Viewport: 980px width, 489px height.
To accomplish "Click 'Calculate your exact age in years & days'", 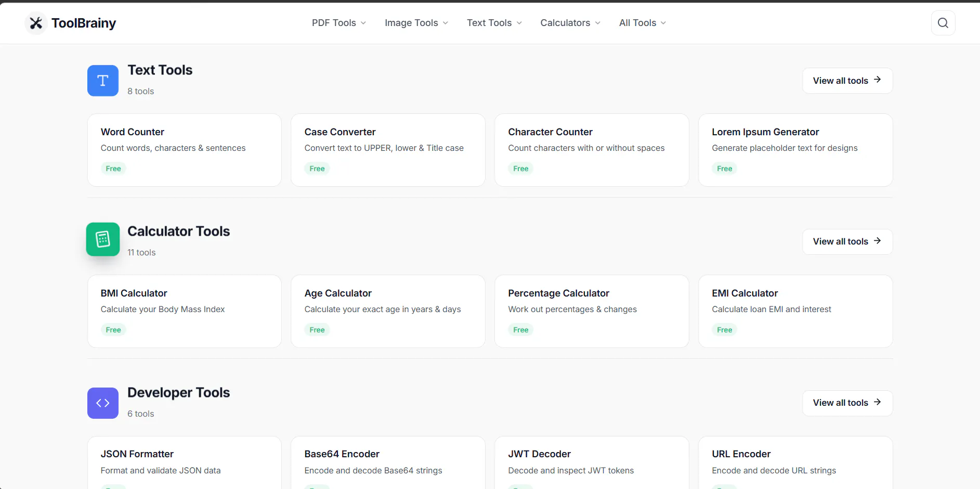I will [383, 310].
